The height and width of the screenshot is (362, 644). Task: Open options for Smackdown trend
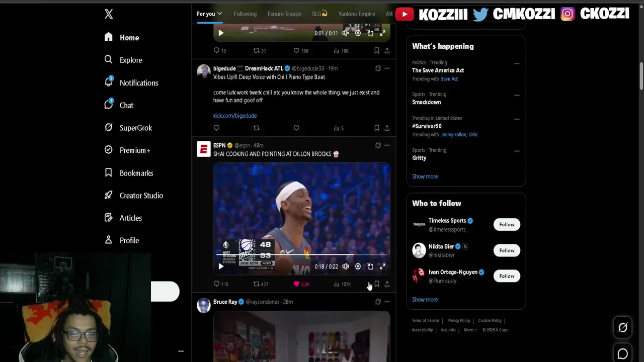click(x=517, y=96)
